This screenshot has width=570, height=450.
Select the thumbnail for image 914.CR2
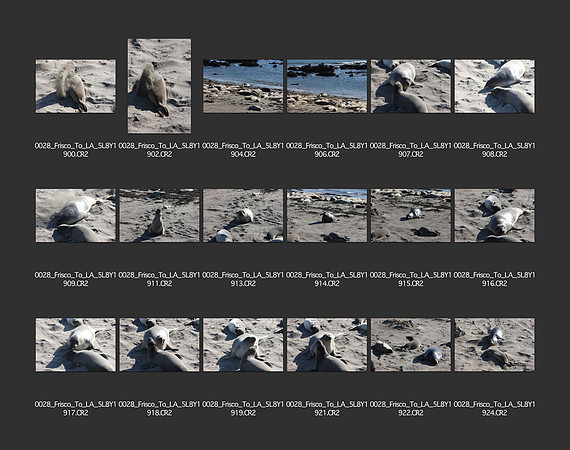(327, 215)
